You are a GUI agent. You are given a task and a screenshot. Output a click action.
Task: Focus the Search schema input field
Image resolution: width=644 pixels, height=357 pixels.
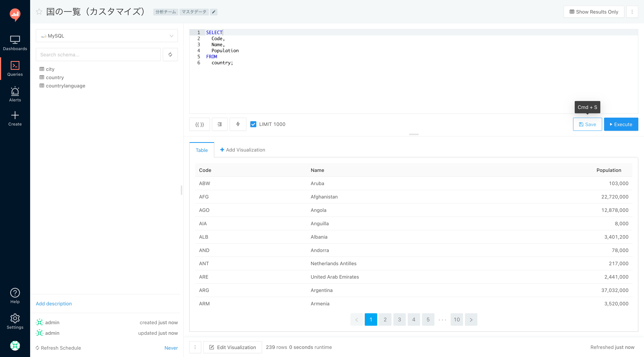(98, 54)
